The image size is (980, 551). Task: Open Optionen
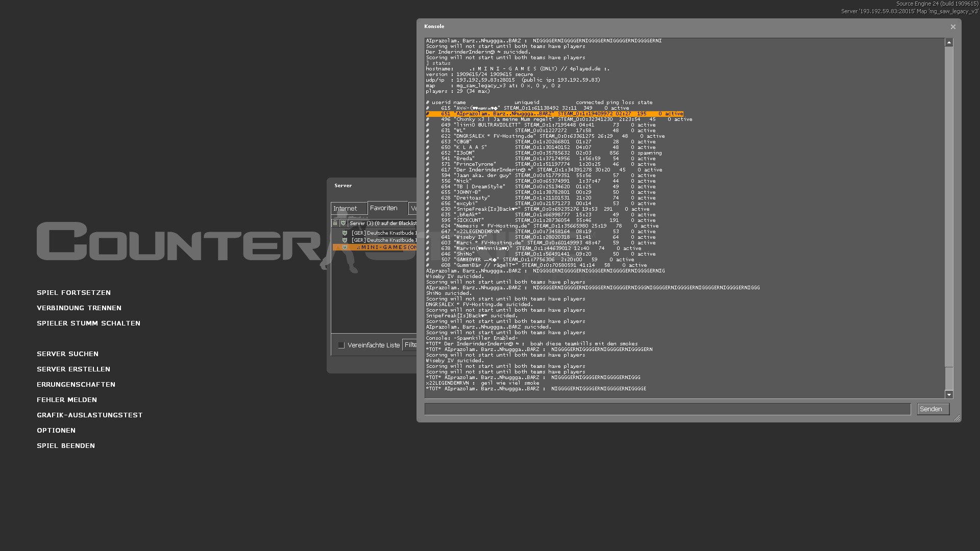(x=56, y=431)
